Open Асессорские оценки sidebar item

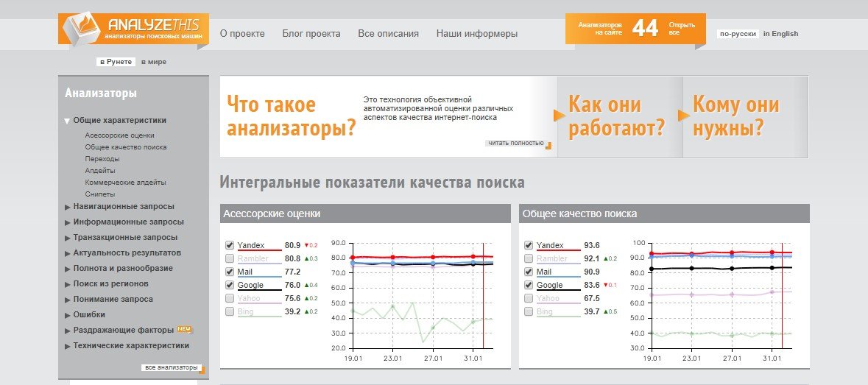[x=119, y=135]
